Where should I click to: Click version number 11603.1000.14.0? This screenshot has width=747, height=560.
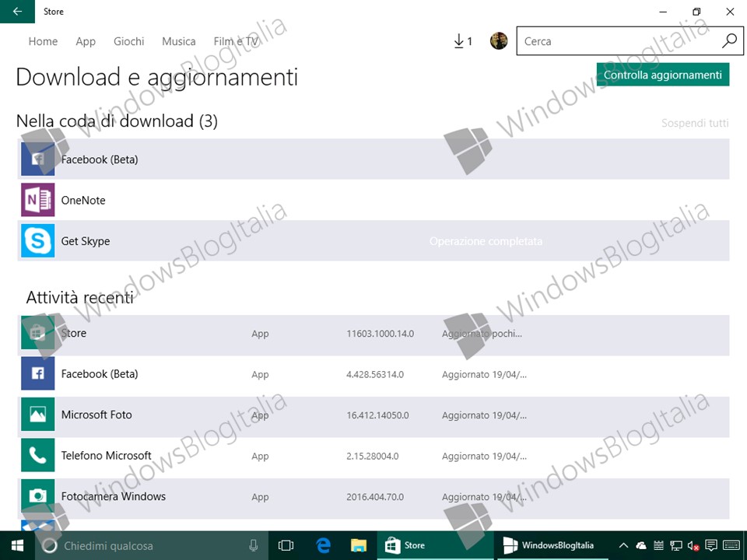pos(381,334)
